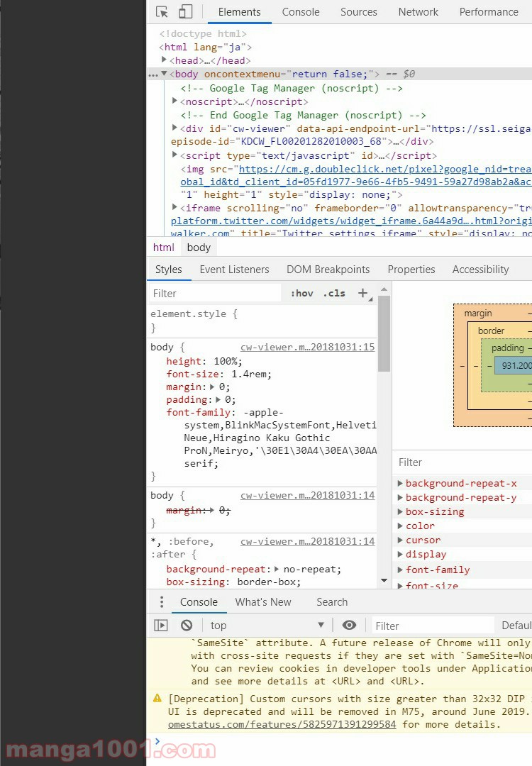Image resolution: width=532 pixels, height=766 pixels.
Task: Select html in the breadcrumb bar
Action: pos(163,248)
